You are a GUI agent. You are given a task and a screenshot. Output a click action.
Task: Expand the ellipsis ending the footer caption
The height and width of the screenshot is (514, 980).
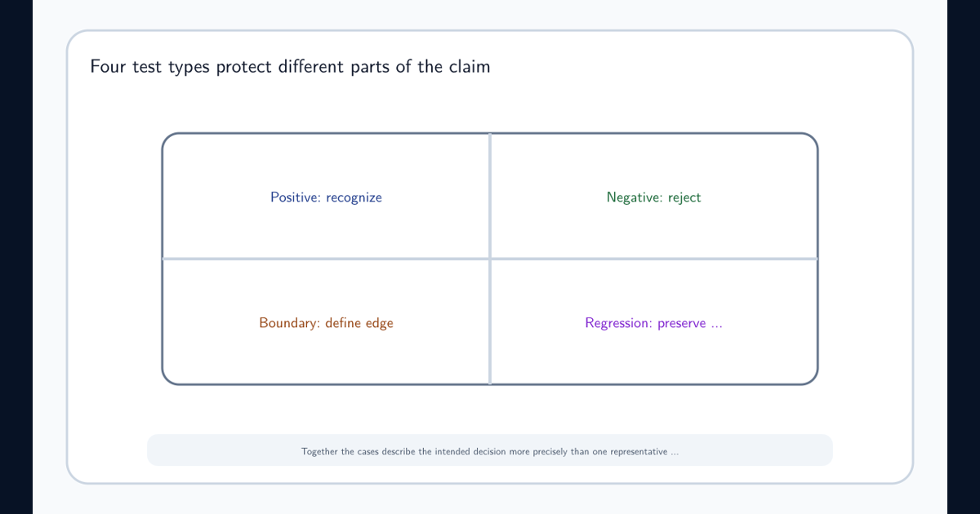tap(675, 453)
